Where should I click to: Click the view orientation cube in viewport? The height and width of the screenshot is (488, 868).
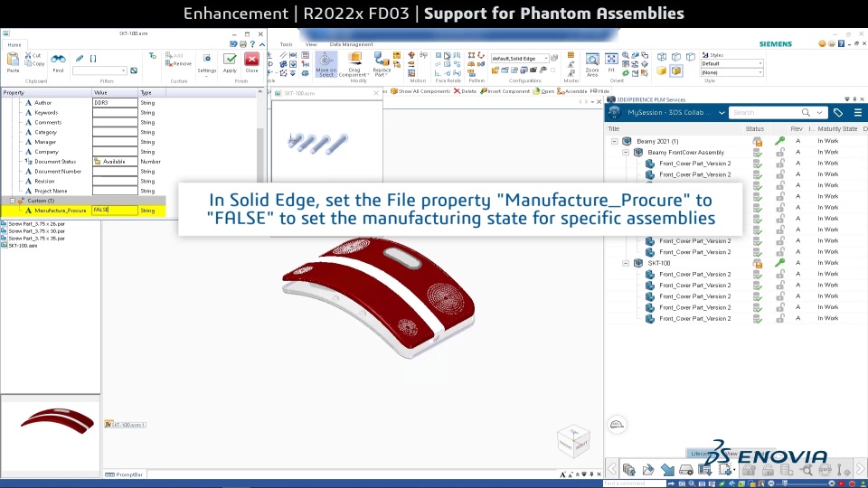[x=573, y=441]
